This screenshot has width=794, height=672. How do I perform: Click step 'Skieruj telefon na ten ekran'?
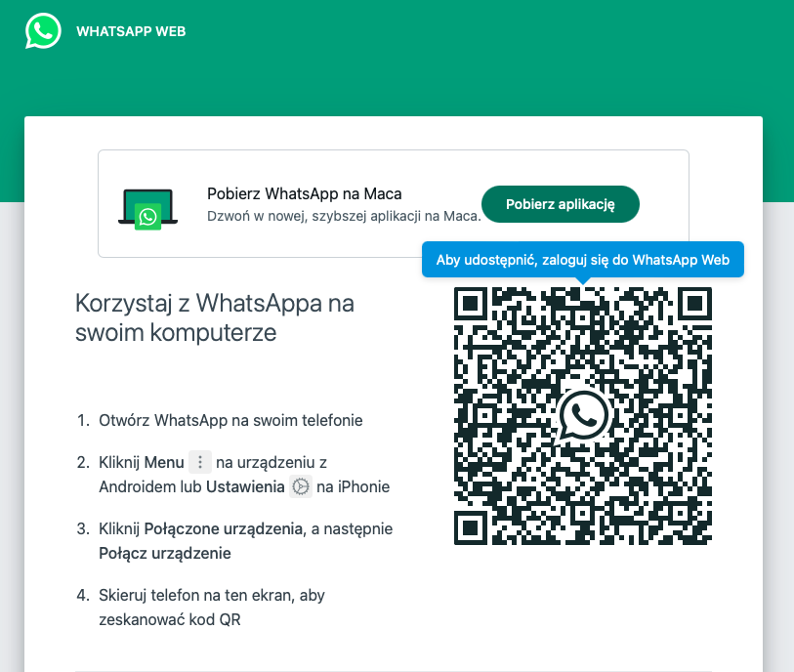[x=212, y=608]
